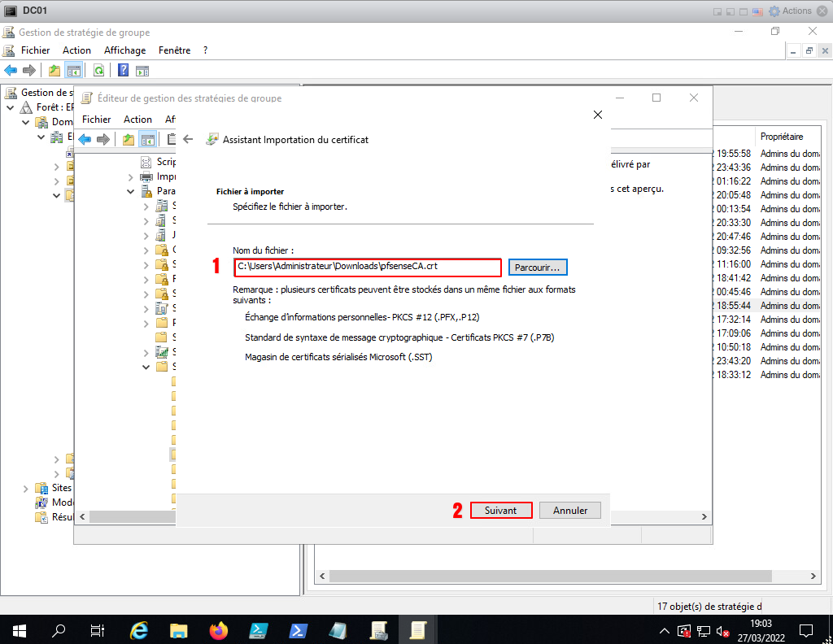Click the up-one-level folder icon in main toolbar
Viewport: 833px width, 644px height.
[x=55, y=70]
